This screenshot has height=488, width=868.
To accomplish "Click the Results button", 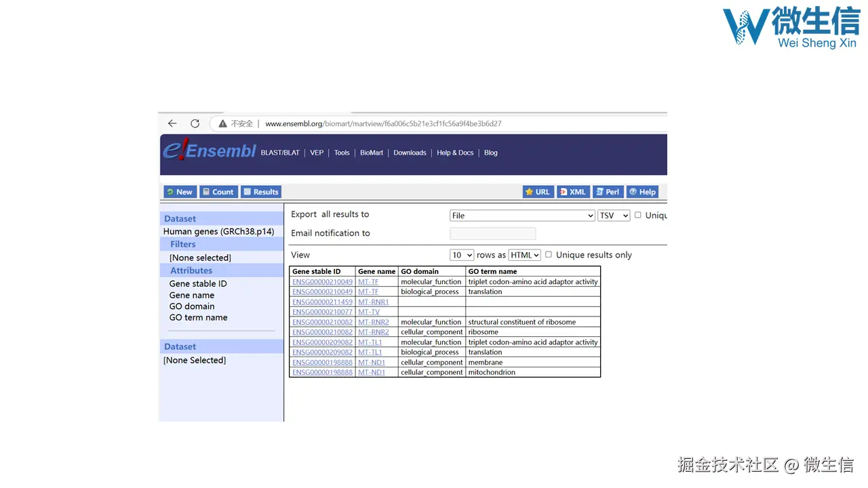I will [x=261, y=192].
